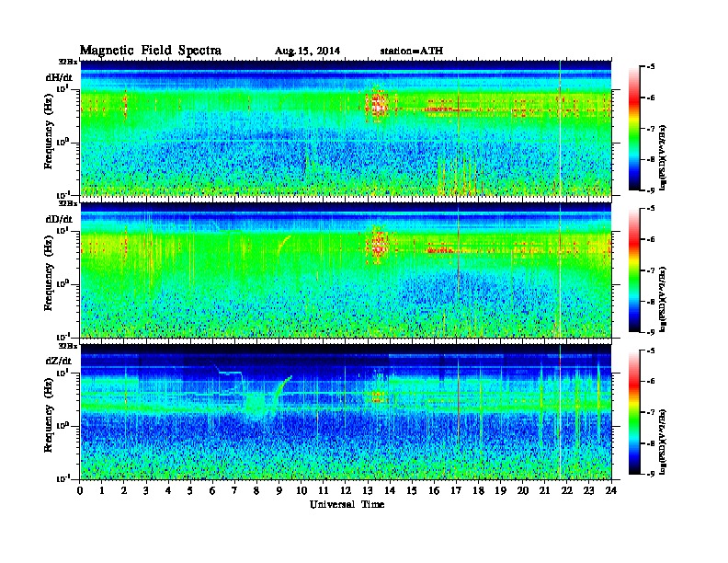Click the bright burst near 13 UT in dH/dt

[377, 105]
